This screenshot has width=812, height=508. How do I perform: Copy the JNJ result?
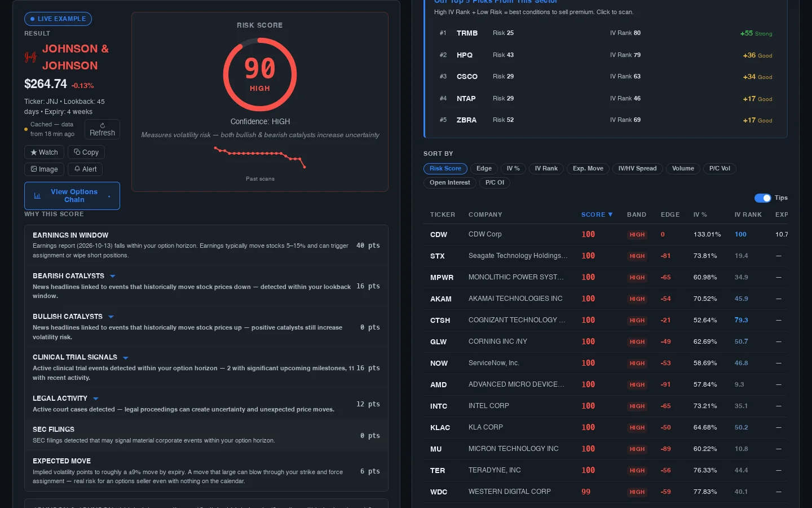pos(86,152)
